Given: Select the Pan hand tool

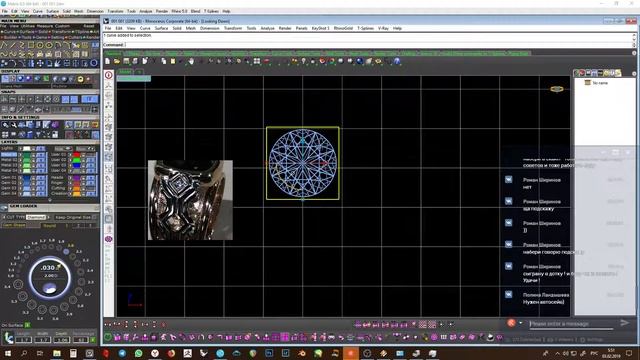Looking at the screenshot, I should 191,61.
